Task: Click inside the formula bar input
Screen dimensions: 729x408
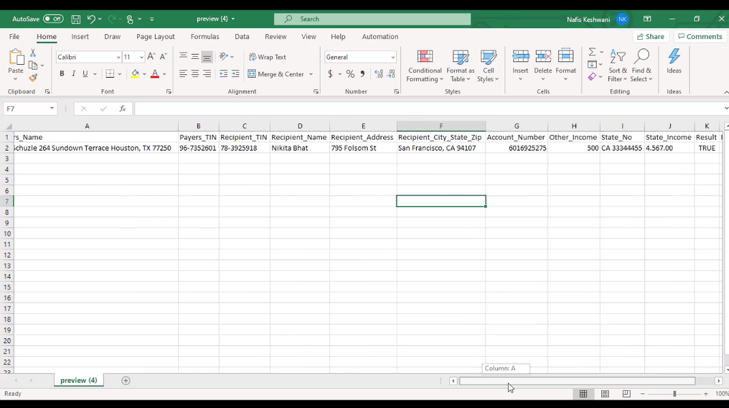Action: (x=420, y=109)
